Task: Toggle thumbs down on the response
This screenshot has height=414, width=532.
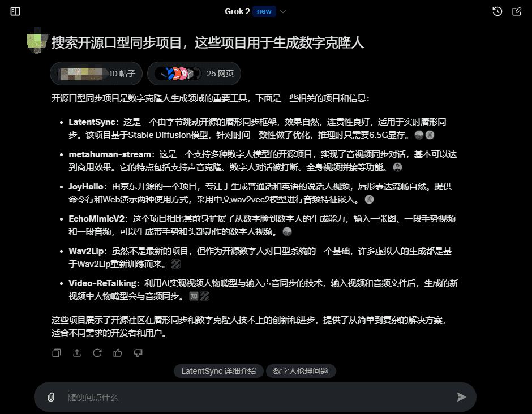Action: (138, 353)
